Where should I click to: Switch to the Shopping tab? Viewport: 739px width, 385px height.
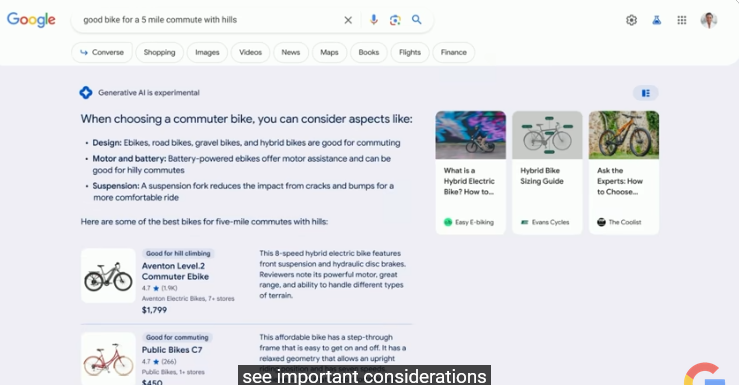(159, 52)
